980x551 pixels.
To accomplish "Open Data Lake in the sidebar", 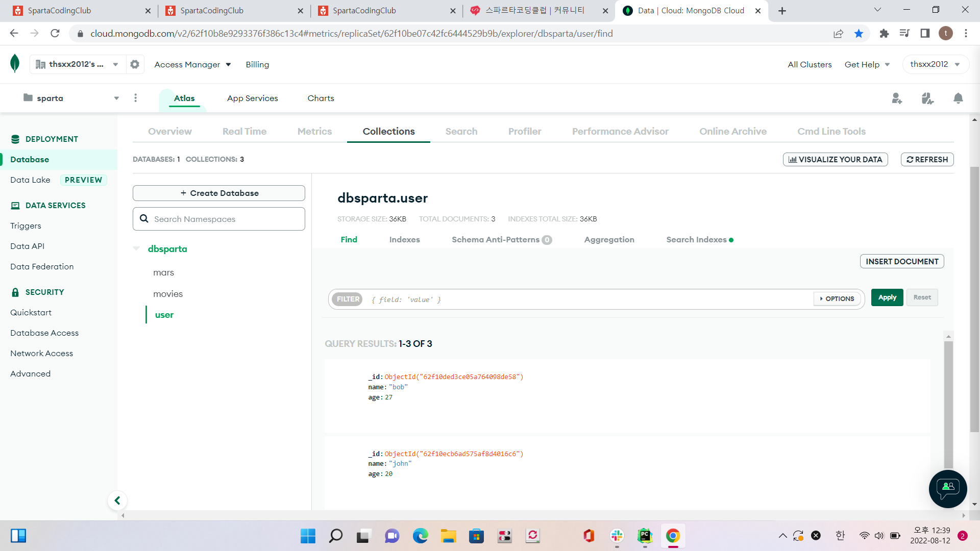I will pyautogui.click(x=30, y=180).
